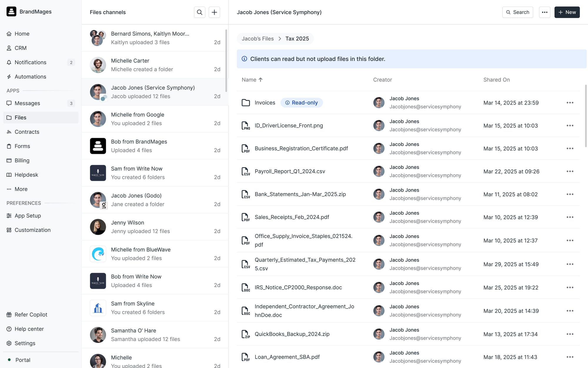Click the Portal status indicator
This screenshot has height=368, width=588.
click(9, 360)
